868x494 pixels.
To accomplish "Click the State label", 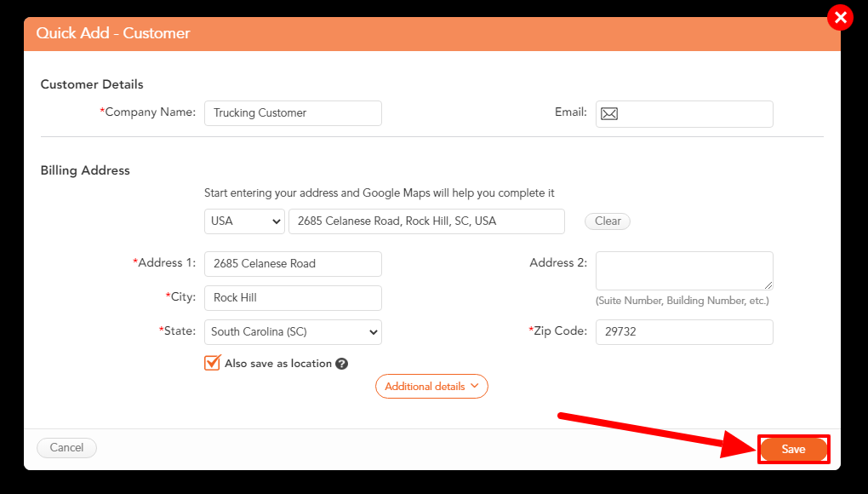I will coord(178,331).
